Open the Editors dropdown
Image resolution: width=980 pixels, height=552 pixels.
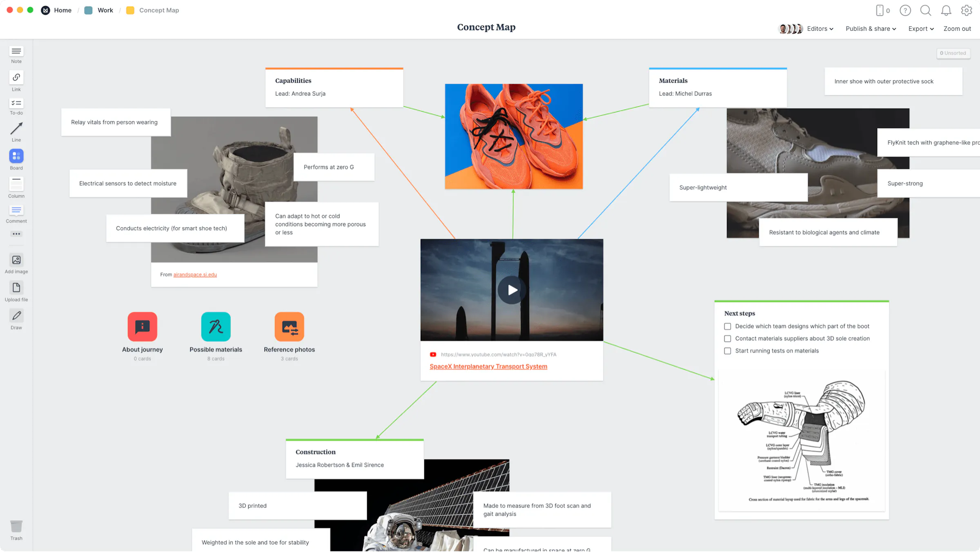[820, 29]
